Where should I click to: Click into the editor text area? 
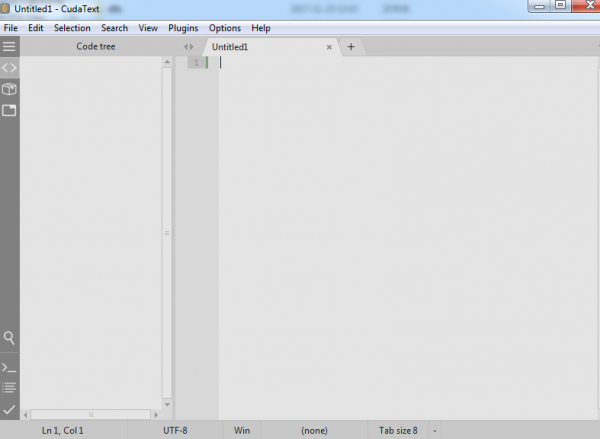coord(408,237)
